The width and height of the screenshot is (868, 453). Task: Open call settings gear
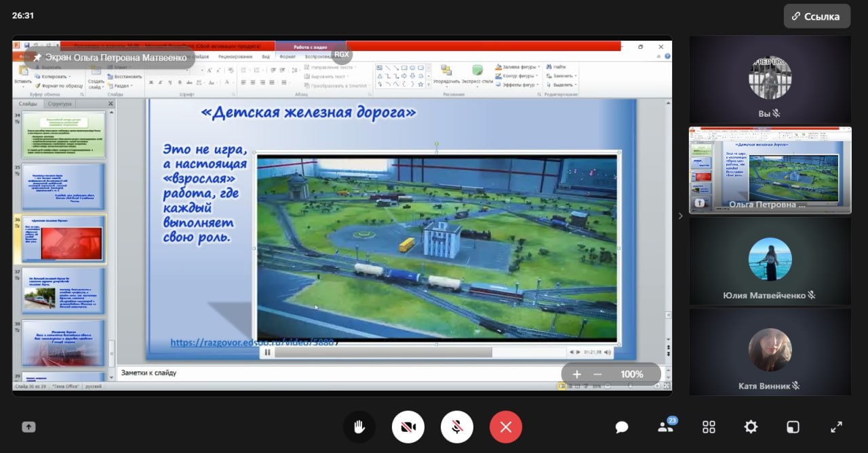[x=751, y=427]
